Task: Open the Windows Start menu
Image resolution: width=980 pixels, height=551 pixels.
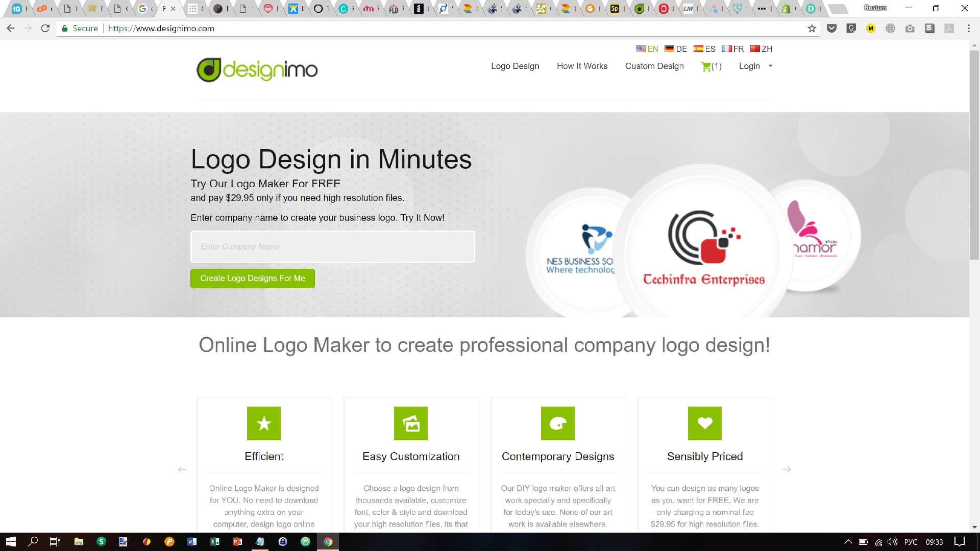Action: pyautogui.click(x=11, y=542)
